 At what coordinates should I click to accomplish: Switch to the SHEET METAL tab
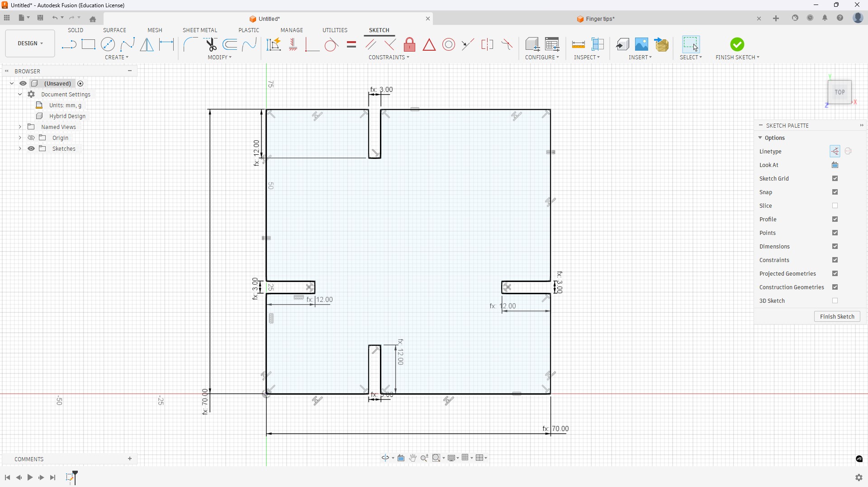coord(199,30)
